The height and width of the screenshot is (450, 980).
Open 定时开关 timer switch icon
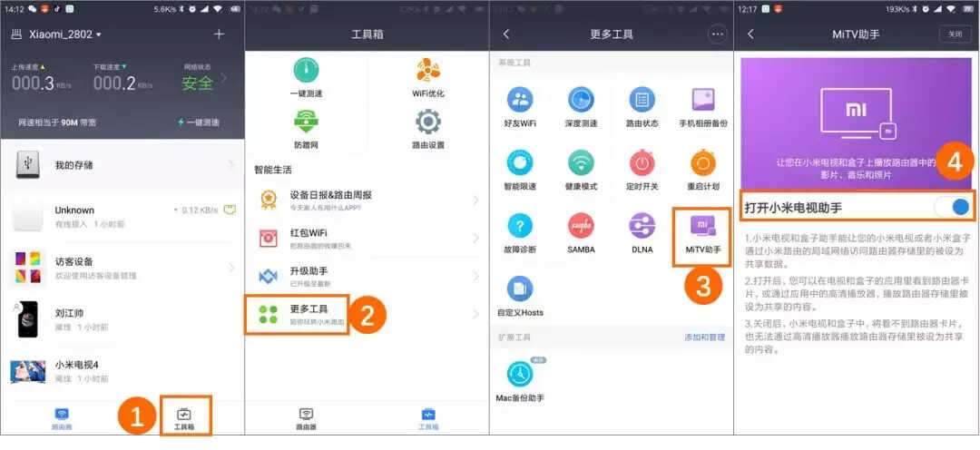pyautogui.click(x=642, y=162)
